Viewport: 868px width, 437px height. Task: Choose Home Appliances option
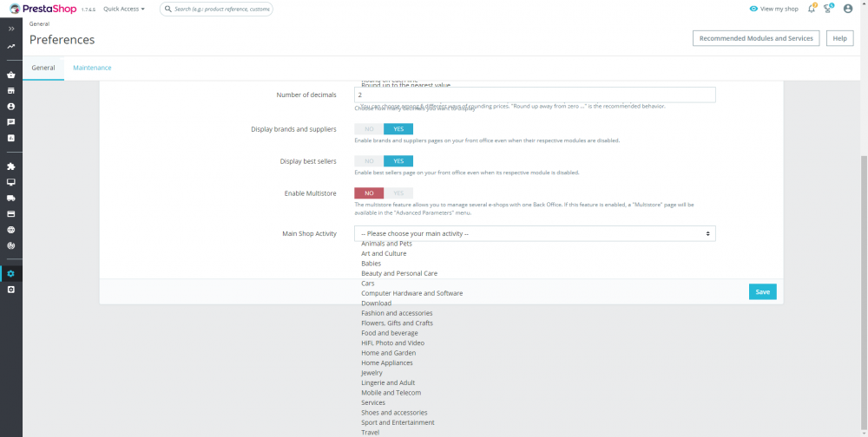point(387,363)
